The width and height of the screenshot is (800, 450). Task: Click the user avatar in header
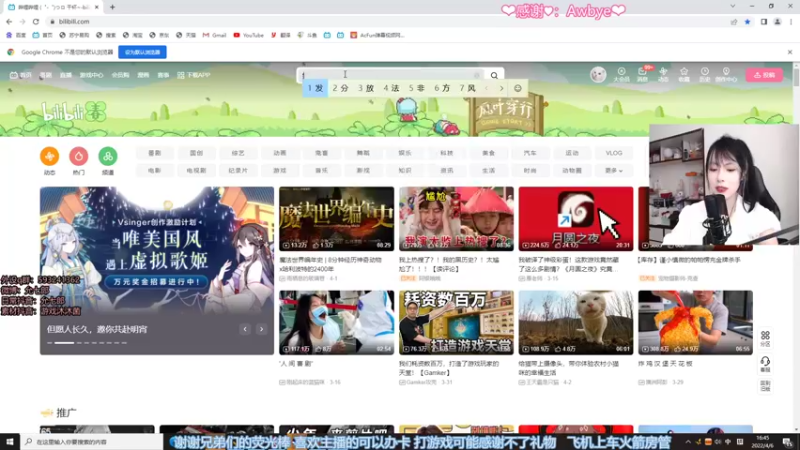598,75
